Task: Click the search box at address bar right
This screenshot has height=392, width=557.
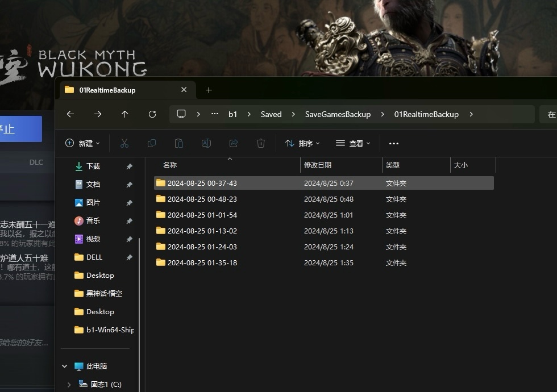Action: point(548,114)
